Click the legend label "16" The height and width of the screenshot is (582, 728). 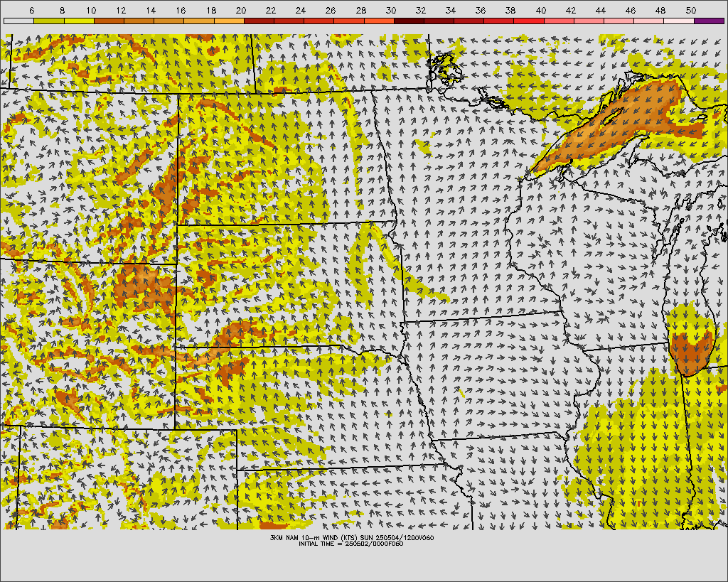pyautogui.click(x=181, y=10)
